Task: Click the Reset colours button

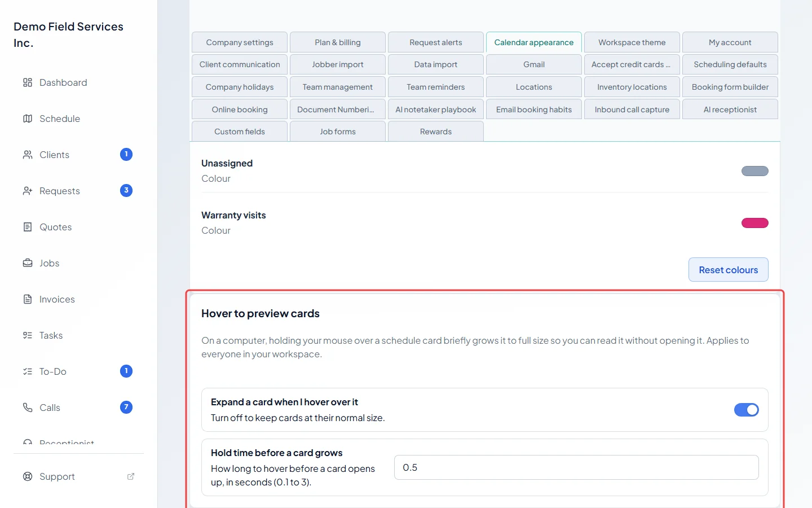Action: point(729,270)
